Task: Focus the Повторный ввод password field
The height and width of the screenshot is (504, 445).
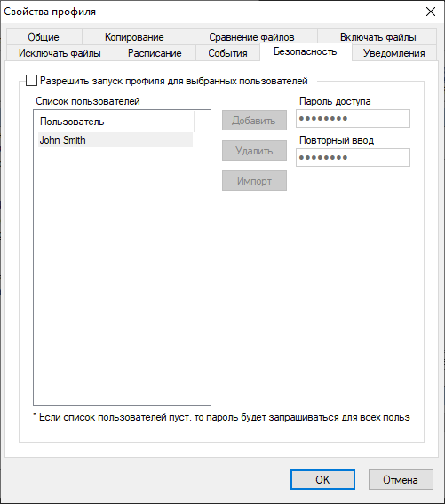Action: [x=353, y=158]
